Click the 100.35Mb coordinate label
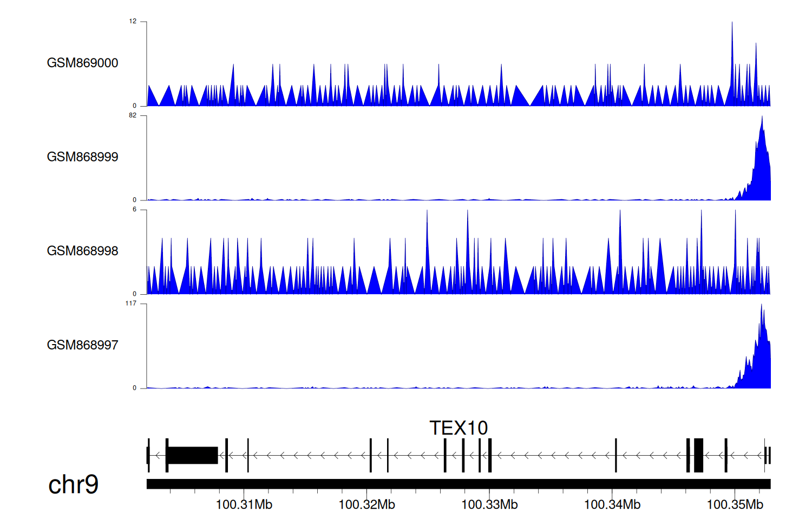Viewport: 812px width, 531px height. tap(735, 504)
